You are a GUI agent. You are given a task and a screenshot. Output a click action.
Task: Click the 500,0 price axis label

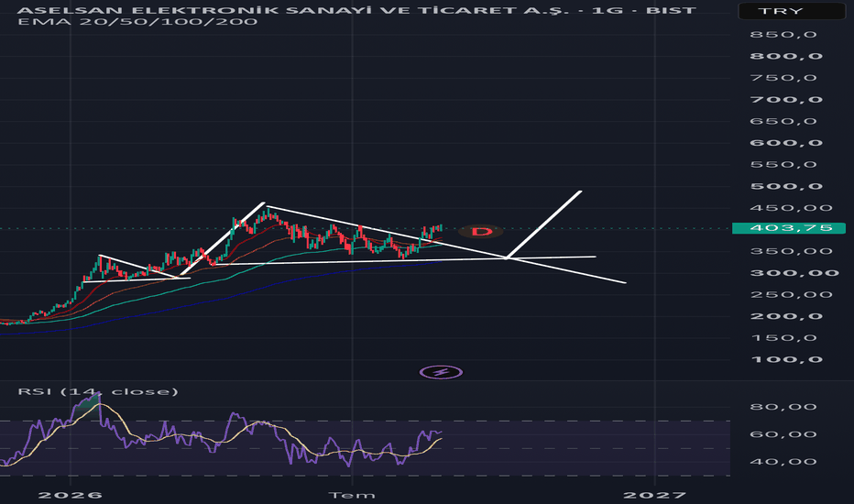(x=786, y=186)
